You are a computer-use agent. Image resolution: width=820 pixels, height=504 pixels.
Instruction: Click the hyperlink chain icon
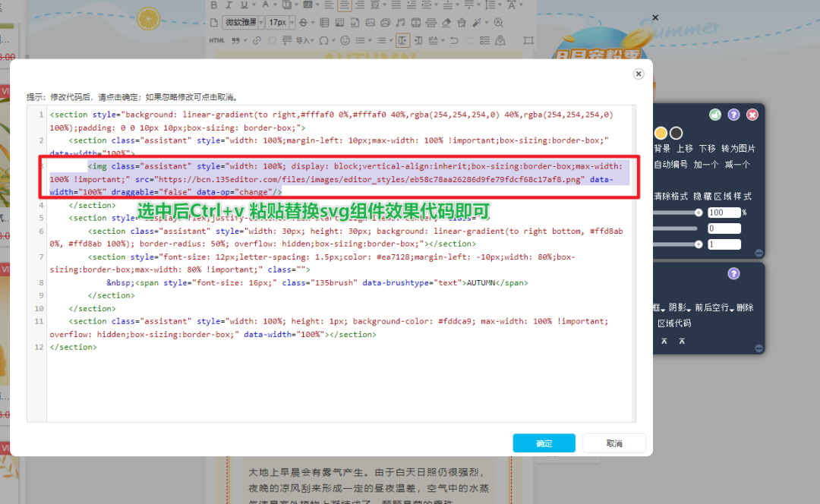coord(257,40)
